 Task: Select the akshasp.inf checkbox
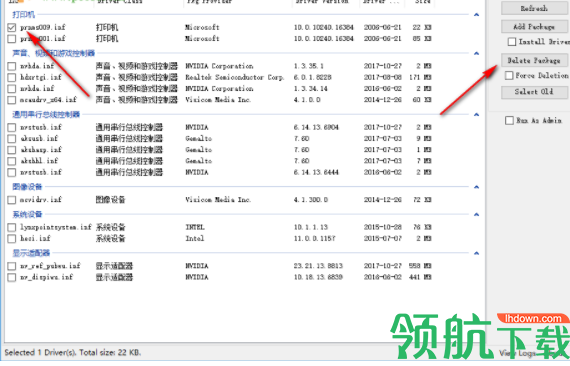click(x=12, y=150)
